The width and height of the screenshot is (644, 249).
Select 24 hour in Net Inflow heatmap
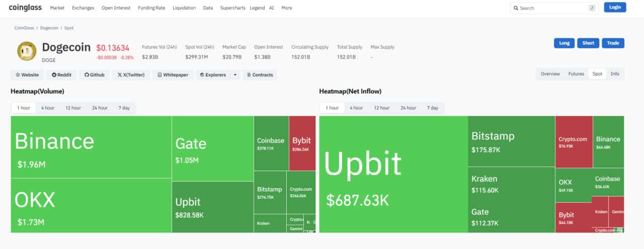point(408,108)
